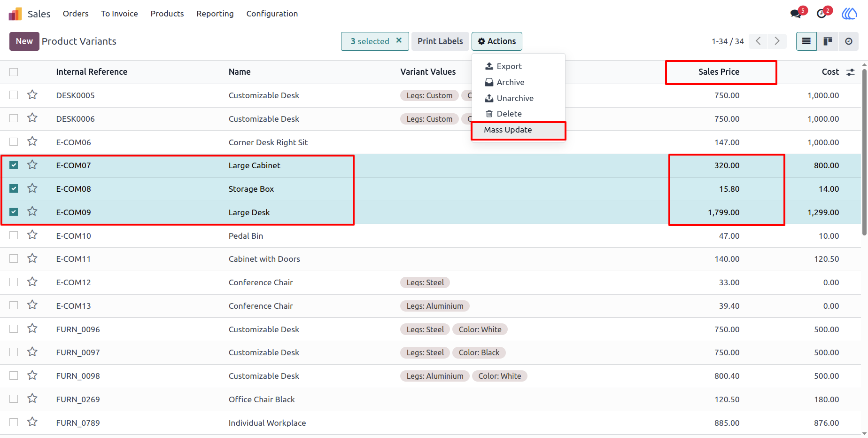Screen dimensions: 868x438
Task: Click the vertical scrollbar thumb
Action: click(865, 151)
